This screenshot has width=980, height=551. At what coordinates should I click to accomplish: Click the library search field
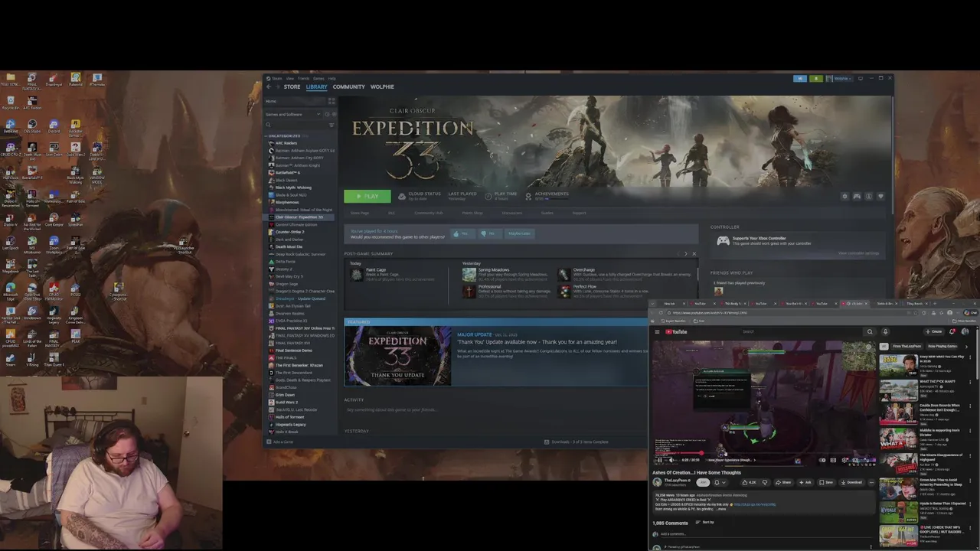(295, 125)
